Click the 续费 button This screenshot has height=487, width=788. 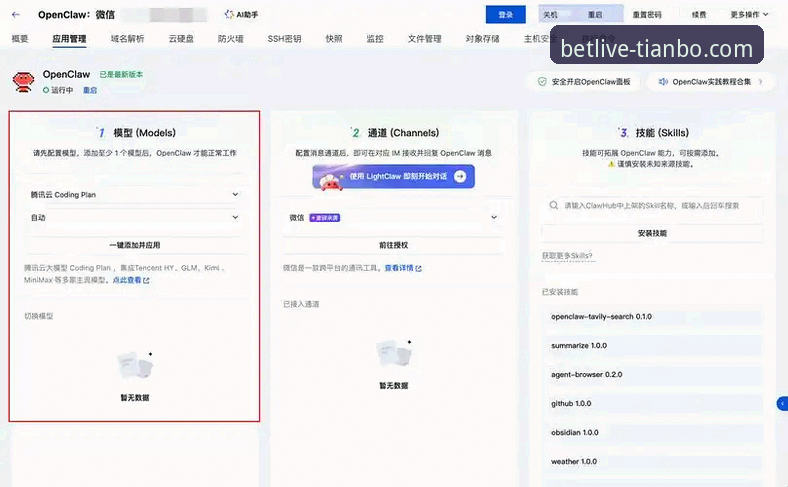(x=699, y=15)
